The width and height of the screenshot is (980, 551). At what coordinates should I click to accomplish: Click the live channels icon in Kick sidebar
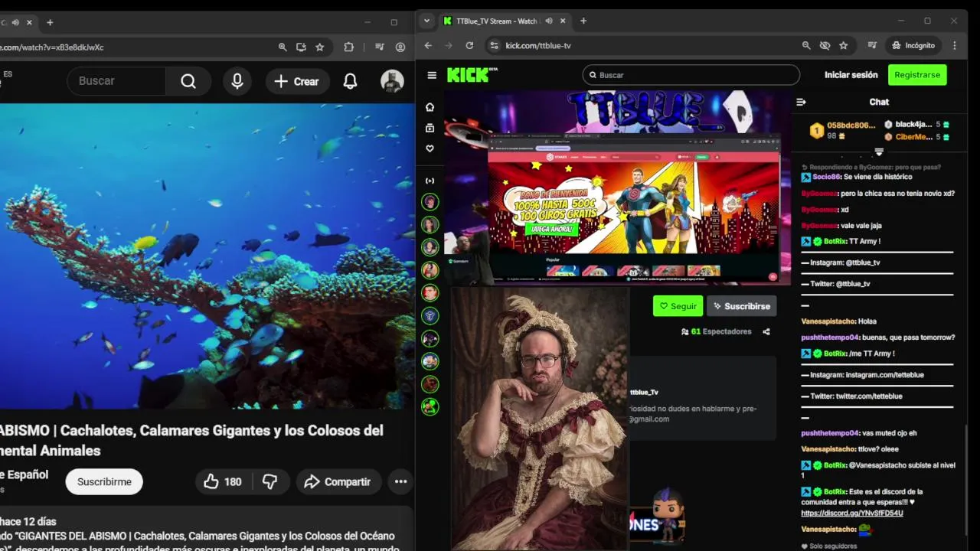point(430,181)
